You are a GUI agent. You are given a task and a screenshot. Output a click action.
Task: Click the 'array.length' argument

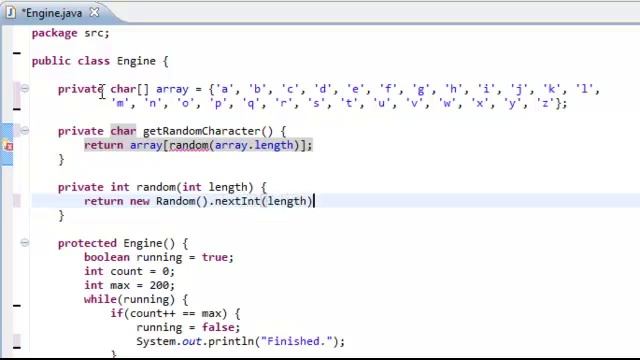click(254, 145)
